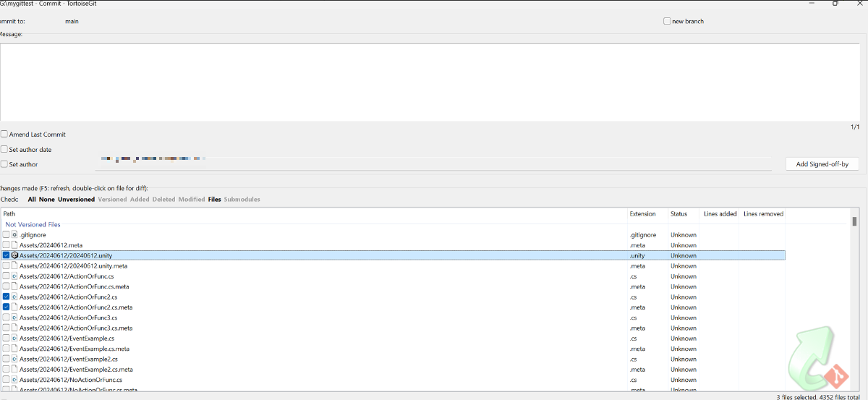Viewport: 868px width, 400px height.
Task: Click the 20240612.unity.meta file icon
Action: pos(14,266)
